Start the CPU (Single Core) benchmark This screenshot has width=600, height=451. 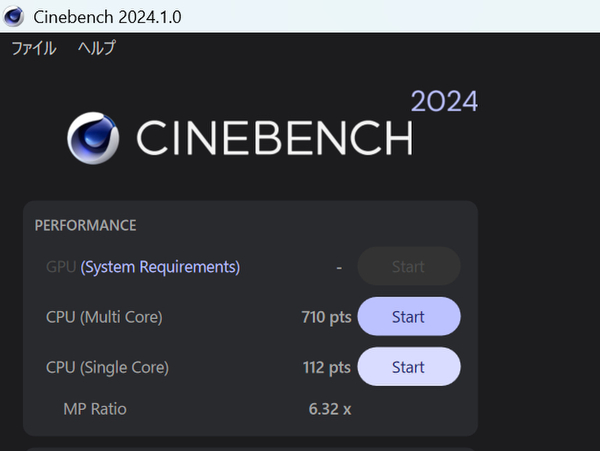pos(409,367)
